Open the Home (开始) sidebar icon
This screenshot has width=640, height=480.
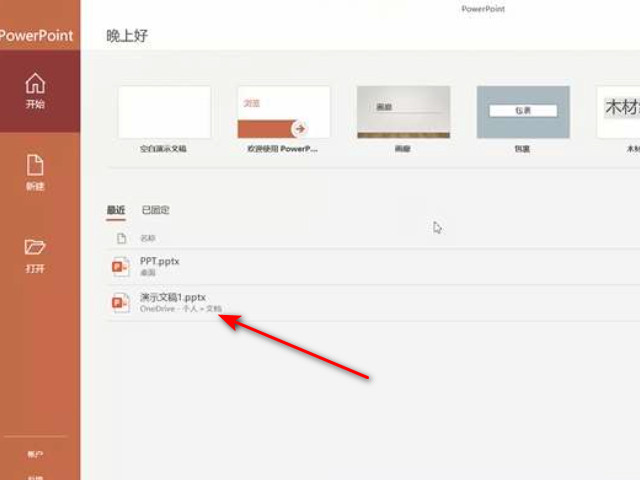click(36, 91)
